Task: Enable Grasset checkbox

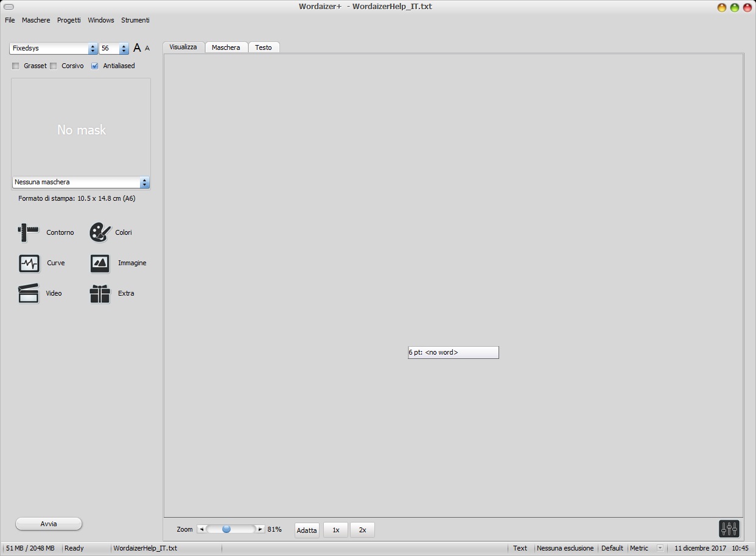Action: [x=16, y=66]
